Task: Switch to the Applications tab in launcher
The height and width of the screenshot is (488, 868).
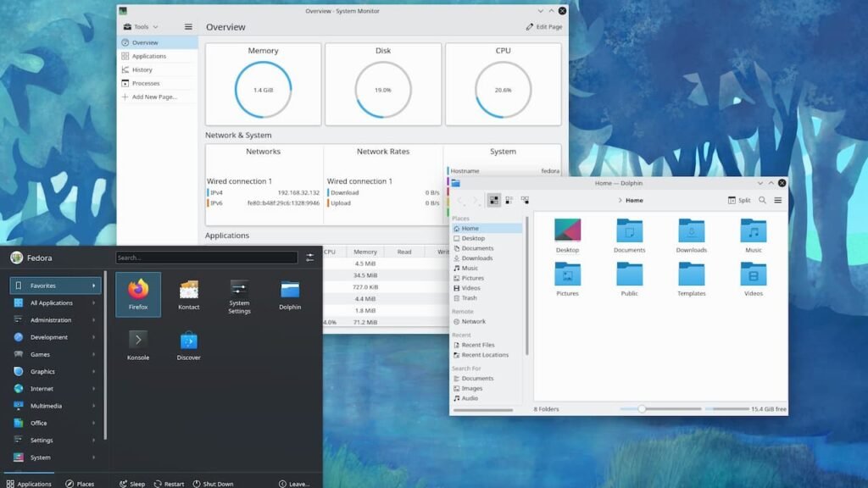Action: tap(29, 483)
